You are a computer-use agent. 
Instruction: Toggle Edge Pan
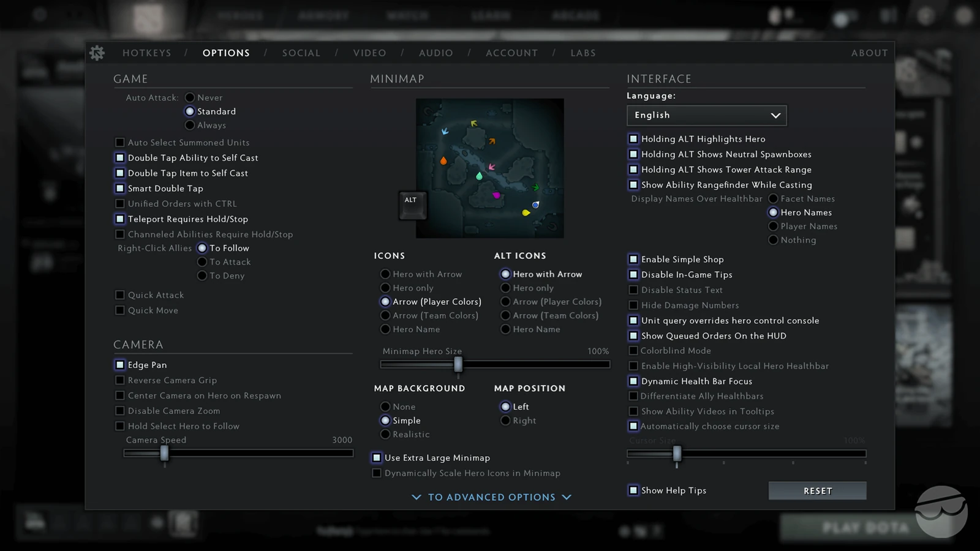point(120,365)
